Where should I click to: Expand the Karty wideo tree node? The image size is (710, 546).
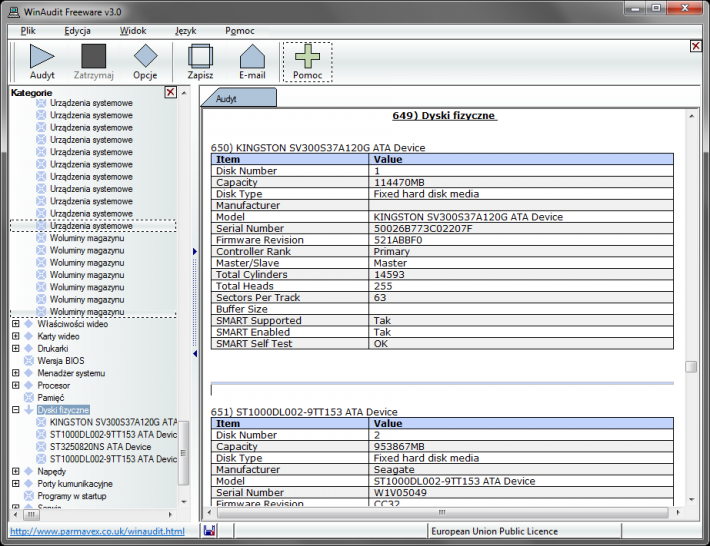tap(15, 336)
